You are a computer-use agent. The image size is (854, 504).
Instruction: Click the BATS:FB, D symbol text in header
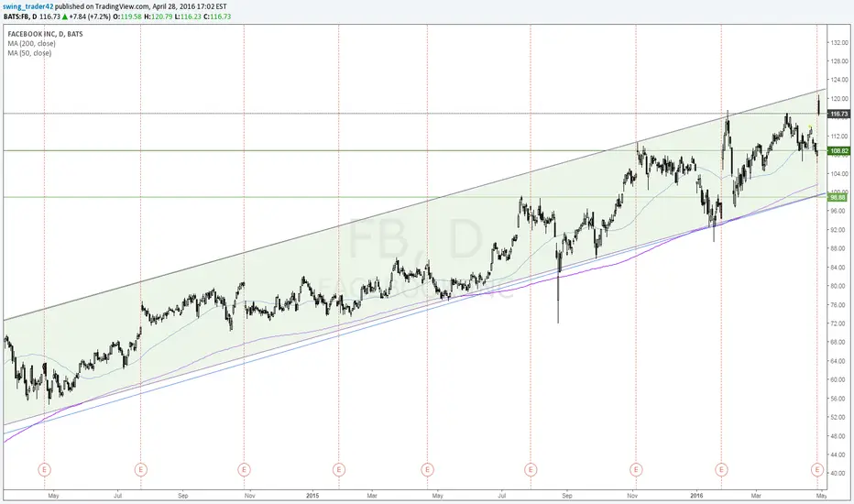(20, 16)
